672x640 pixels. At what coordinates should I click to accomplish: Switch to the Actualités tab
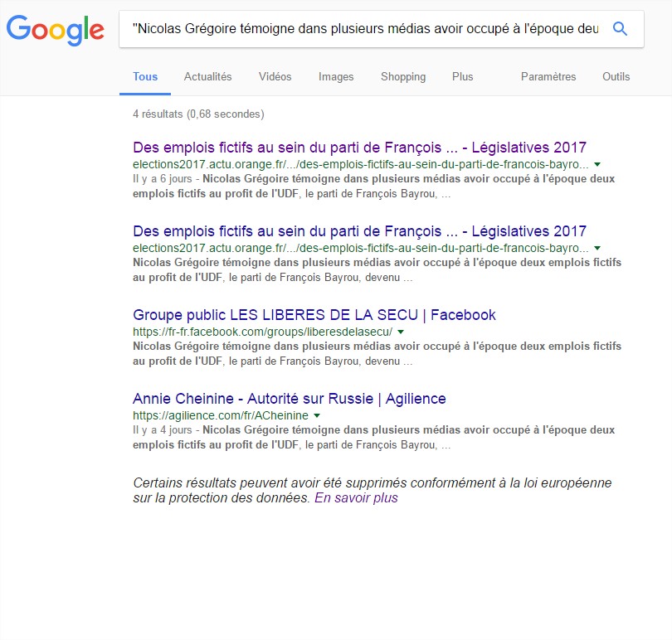pos(208,76)
